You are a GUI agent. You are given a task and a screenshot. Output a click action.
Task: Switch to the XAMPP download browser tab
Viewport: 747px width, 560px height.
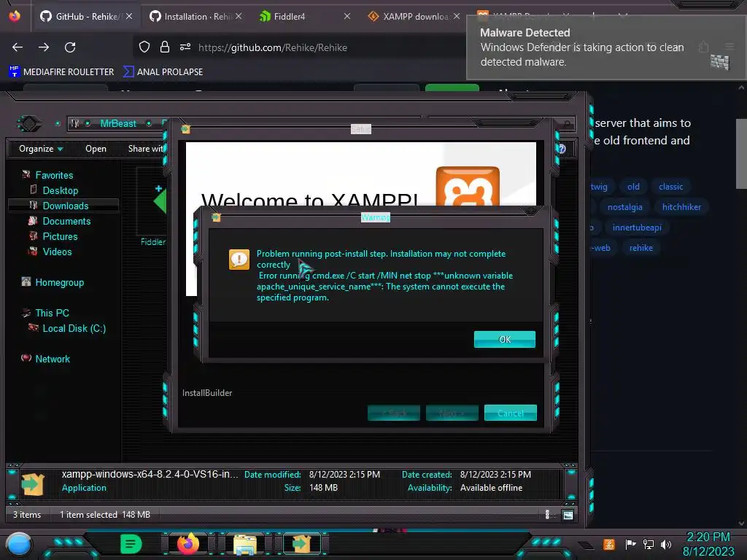coord(415,17)
